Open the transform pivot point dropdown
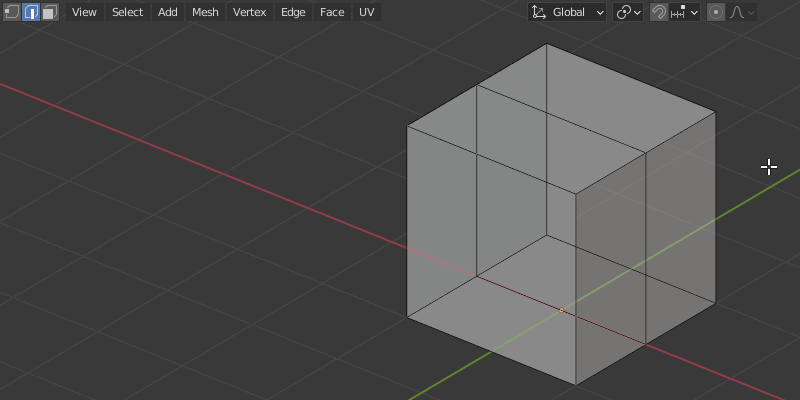This screenshot has width=800, height=400. pyautogui.click(x=628, y=12)
